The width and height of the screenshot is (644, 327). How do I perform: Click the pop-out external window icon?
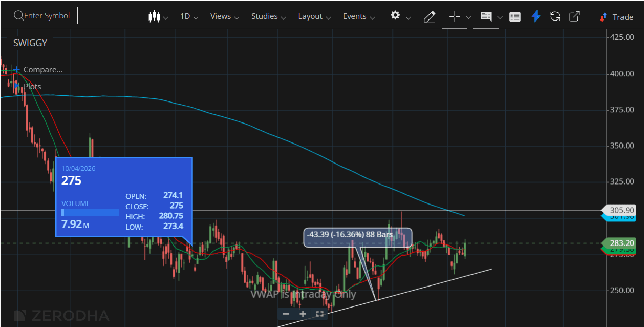click(x=575, y=16)
